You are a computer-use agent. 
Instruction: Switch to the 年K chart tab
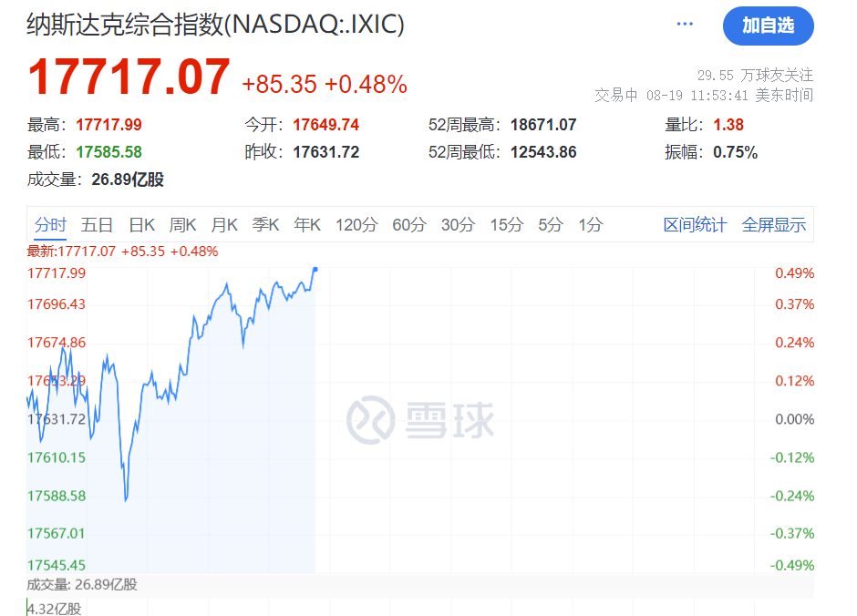pos(307,224)
